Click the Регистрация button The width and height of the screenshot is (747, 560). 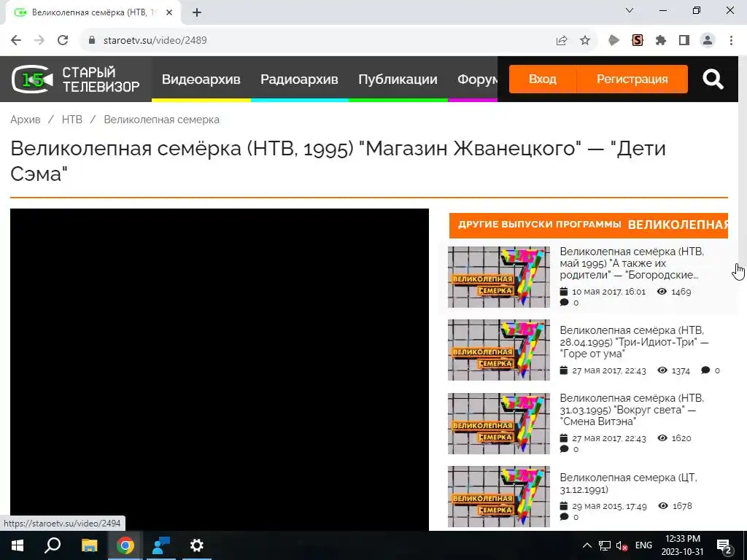[632, 79]
